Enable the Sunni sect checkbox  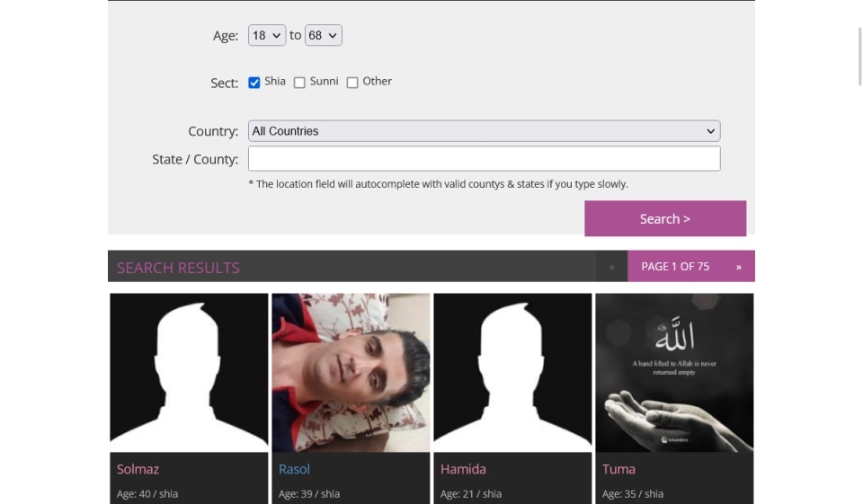click(299, 83)
